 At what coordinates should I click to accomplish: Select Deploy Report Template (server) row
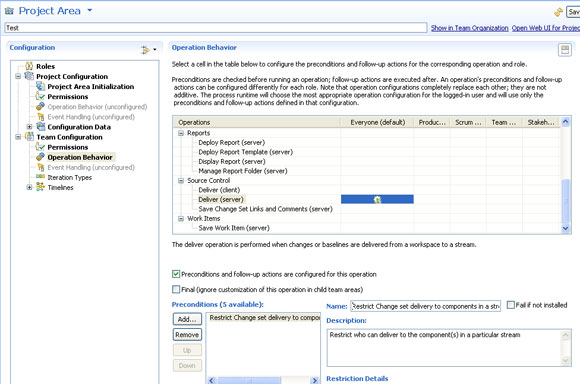(x=245, y=152)
